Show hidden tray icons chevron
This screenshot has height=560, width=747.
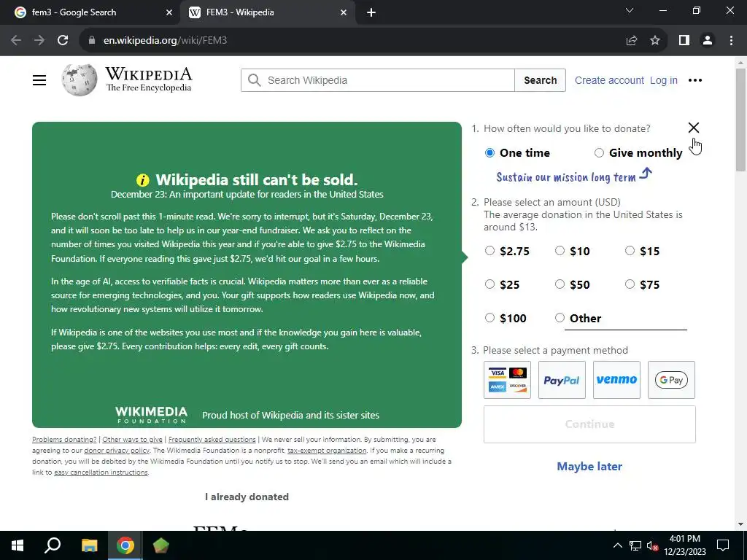tap(617, 545)
